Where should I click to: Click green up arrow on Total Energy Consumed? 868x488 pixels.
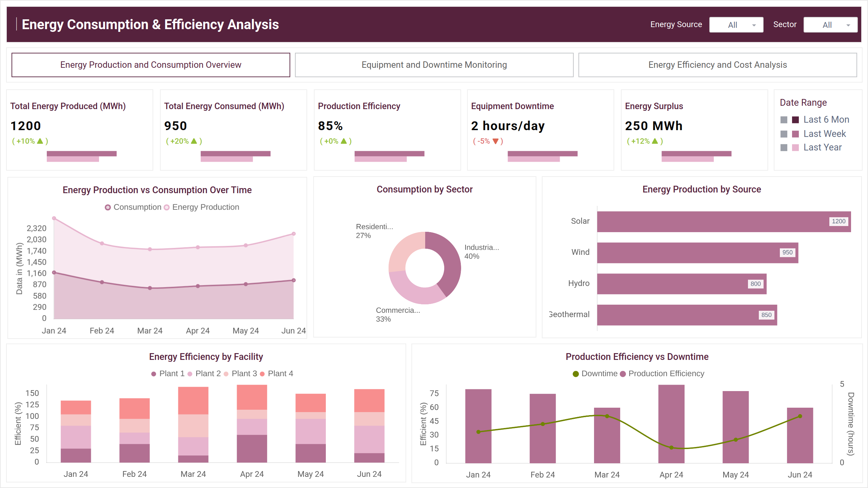pyautogui.click(x=194, y=141)
